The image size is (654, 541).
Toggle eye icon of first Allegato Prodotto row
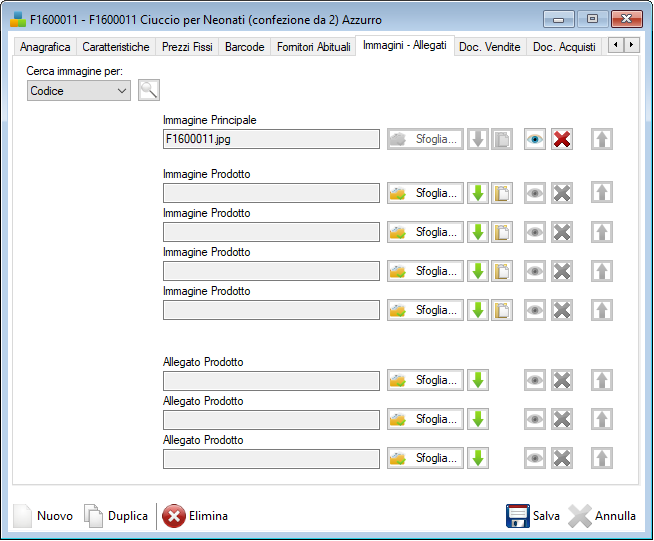coord(535,380)
